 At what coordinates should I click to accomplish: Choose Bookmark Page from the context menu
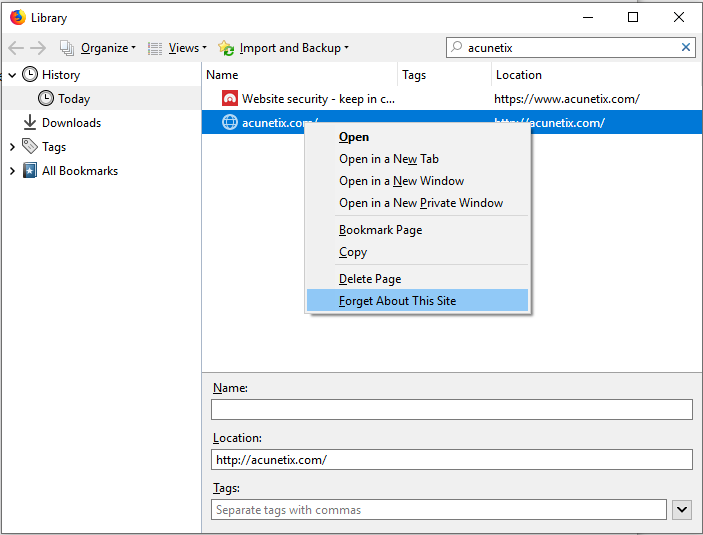[417, 230]
